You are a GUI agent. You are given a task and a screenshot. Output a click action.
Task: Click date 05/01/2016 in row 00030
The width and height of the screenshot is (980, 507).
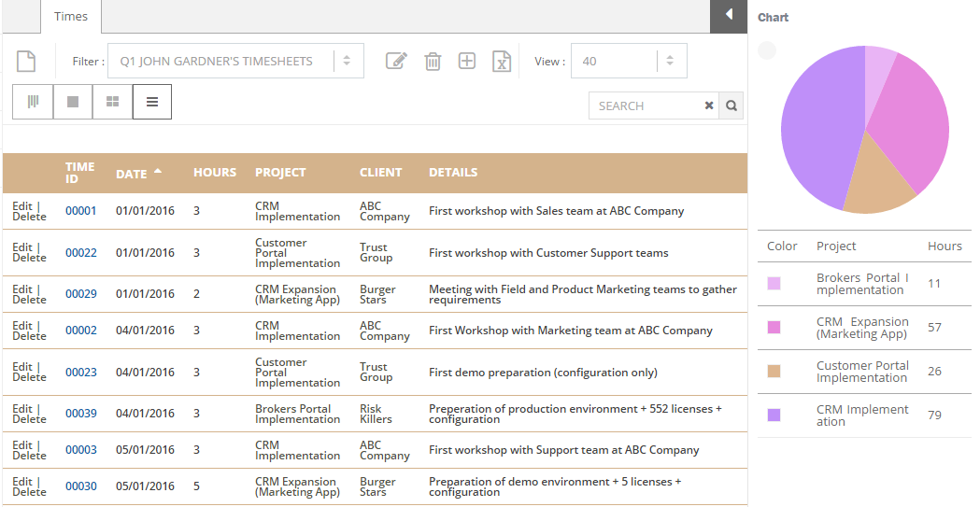145,486
